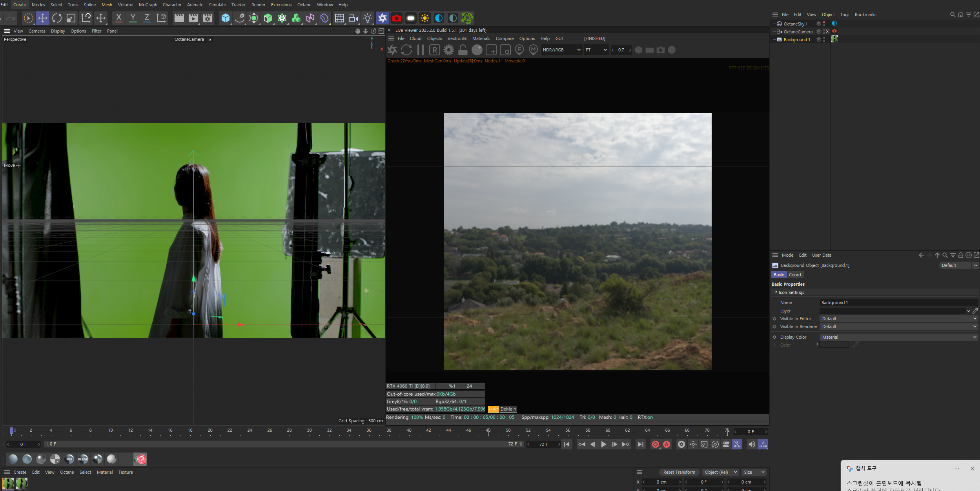Image resolution: width=980 pixels, height=491 pixels.
Task: Click the DeMain render pass button
Action: coord(508,409)
